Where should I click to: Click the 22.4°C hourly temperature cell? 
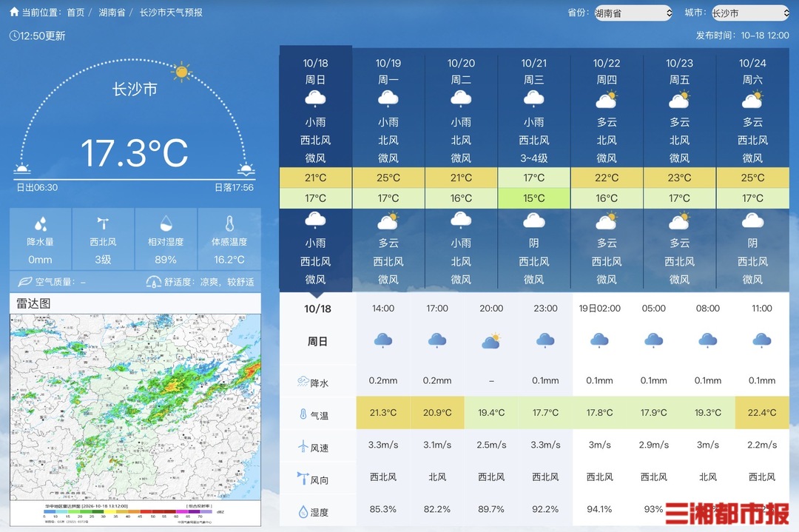[762, 413]
